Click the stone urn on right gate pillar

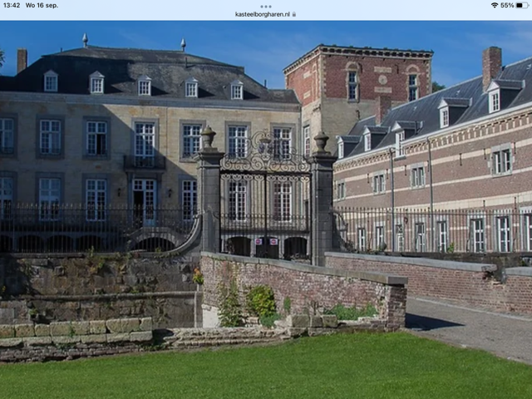321,142
